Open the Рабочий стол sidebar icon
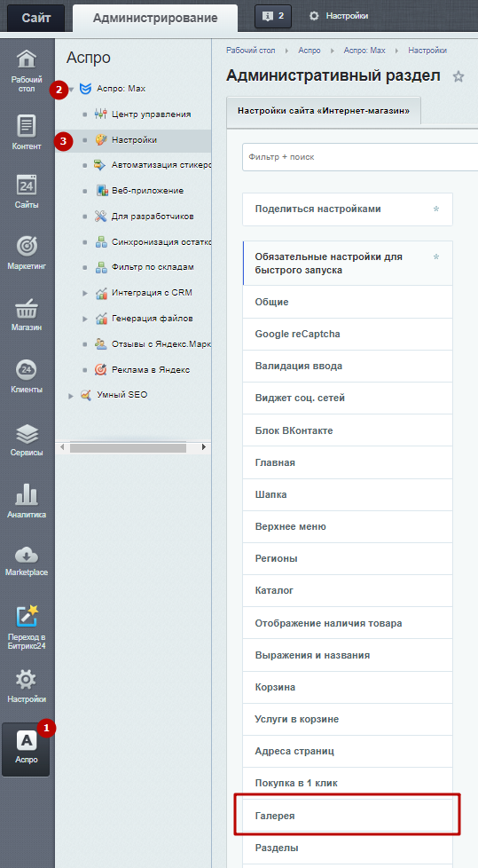 pyautogui.click(x=27, y=59)
